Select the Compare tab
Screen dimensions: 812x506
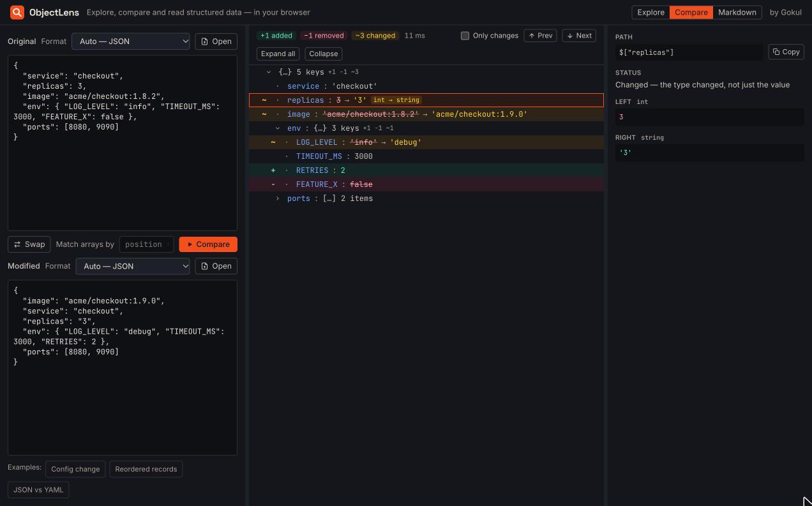click(691, 12)
